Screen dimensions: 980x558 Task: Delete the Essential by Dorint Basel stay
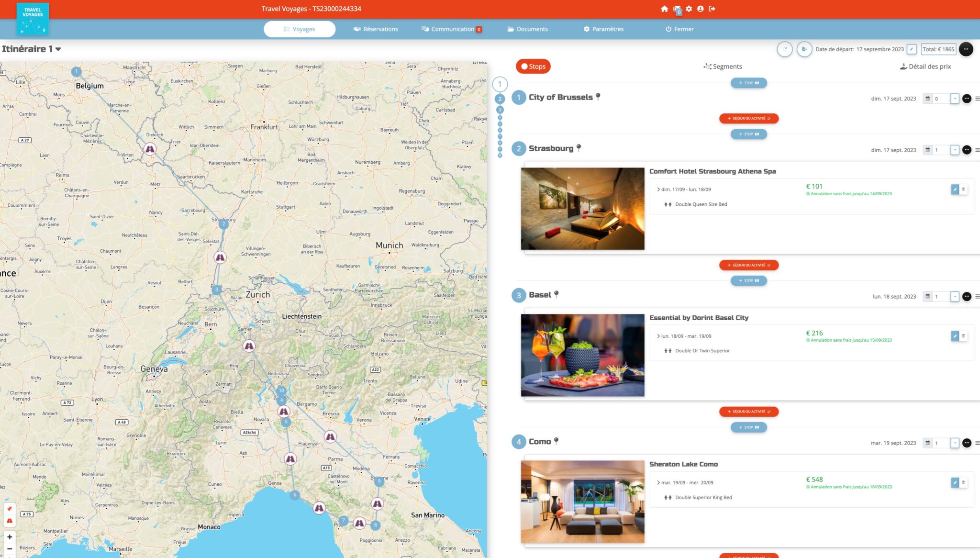[x=963, y=336]
